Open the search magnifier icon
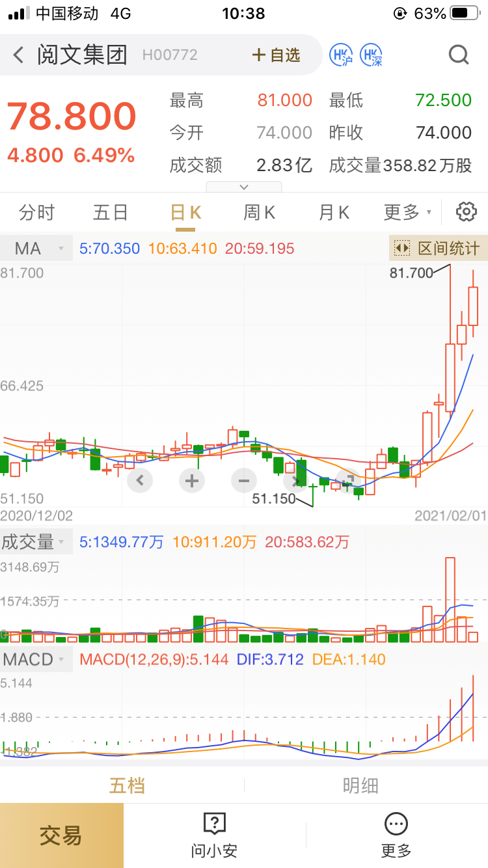This screenshot has height=868, width=488. [459, 55]
